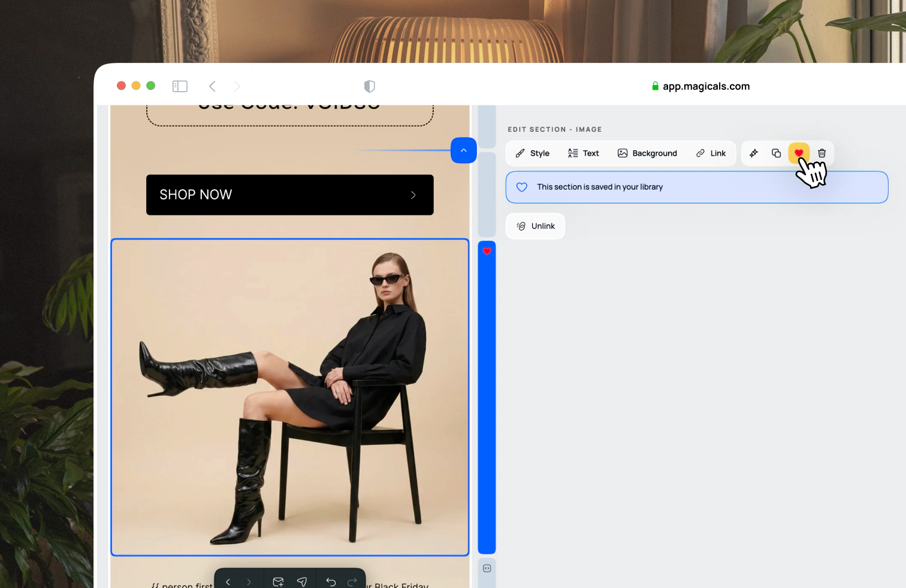Image resolution: width=906 pixels, height=588 pixels.
Task: Switch to the Text tab
Action: (583, 153)
